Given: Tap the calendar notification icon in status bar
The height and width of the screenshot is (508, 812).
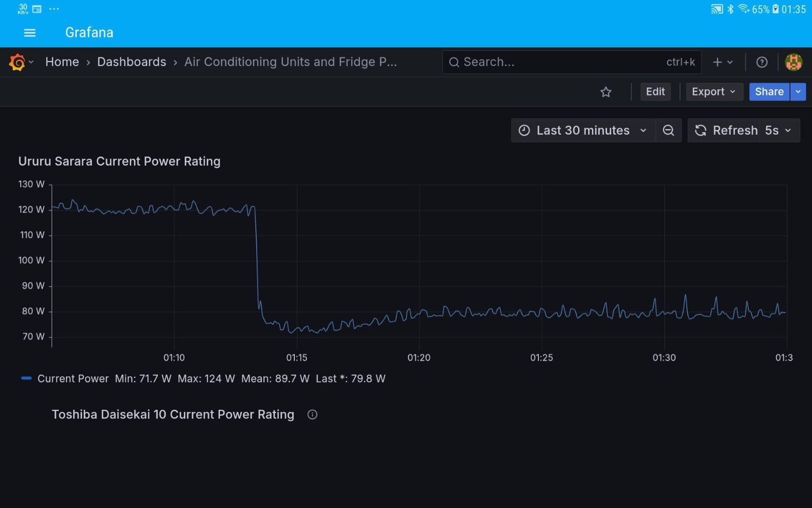Looking at the screenshot, I should pos(37,9).
